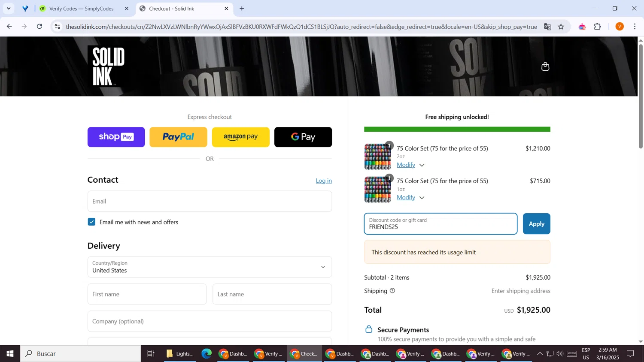Click the pinned tab with blue V icon

[25, 9]
